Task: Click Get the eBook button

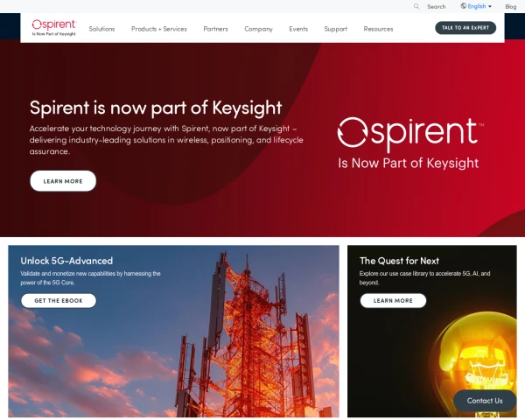Action: pyautogui.click(x=59, y=300)
